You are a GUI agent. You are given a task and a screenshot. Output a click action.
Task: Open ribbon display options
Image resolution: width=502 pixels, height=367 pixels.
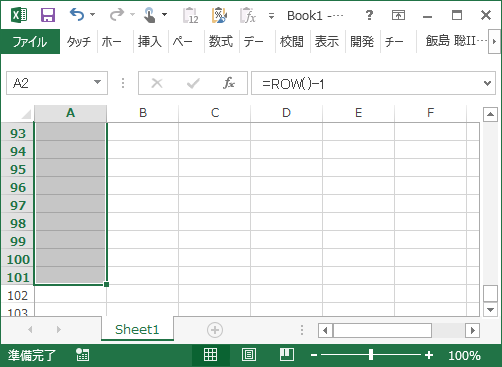(x=398, y=15)
